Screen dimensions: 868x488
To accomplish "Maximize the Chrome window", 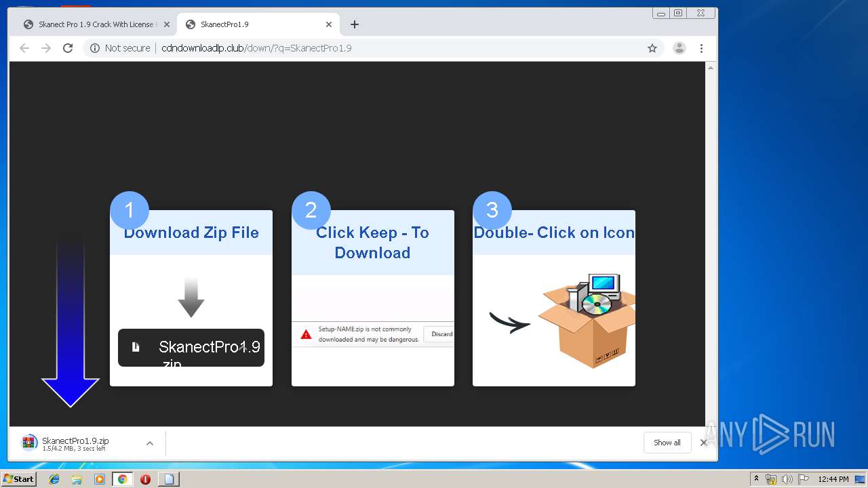I will point(678,13).
